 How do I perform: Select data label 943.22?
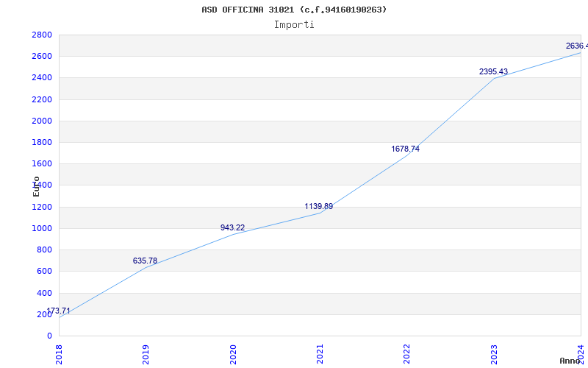tap(232, 227)
